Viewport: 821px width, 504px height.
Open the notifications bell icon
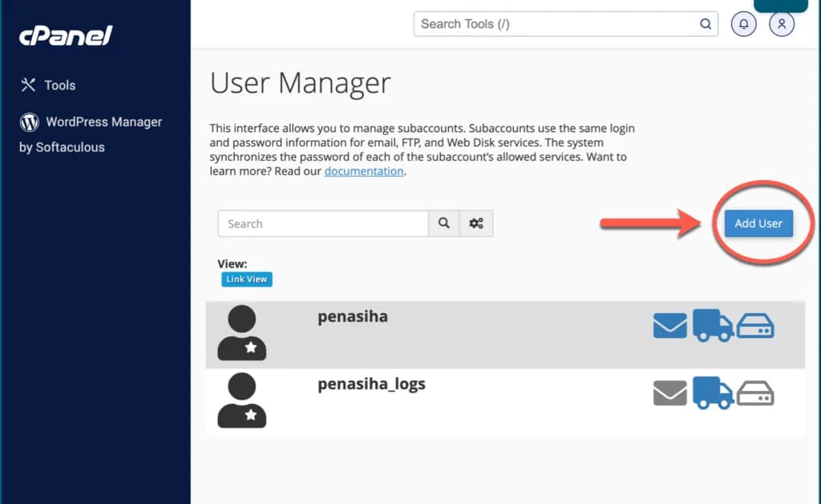[x=743, y=24]
